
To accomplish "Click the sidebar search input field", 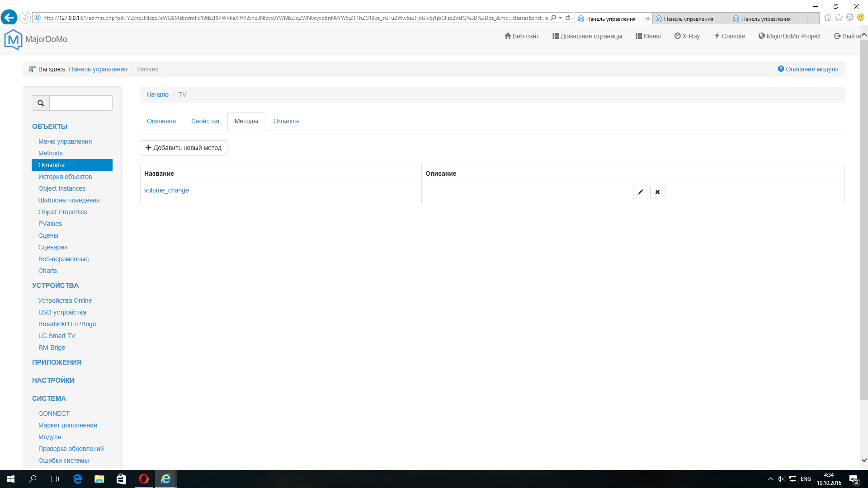I will [x=80, y=103].
